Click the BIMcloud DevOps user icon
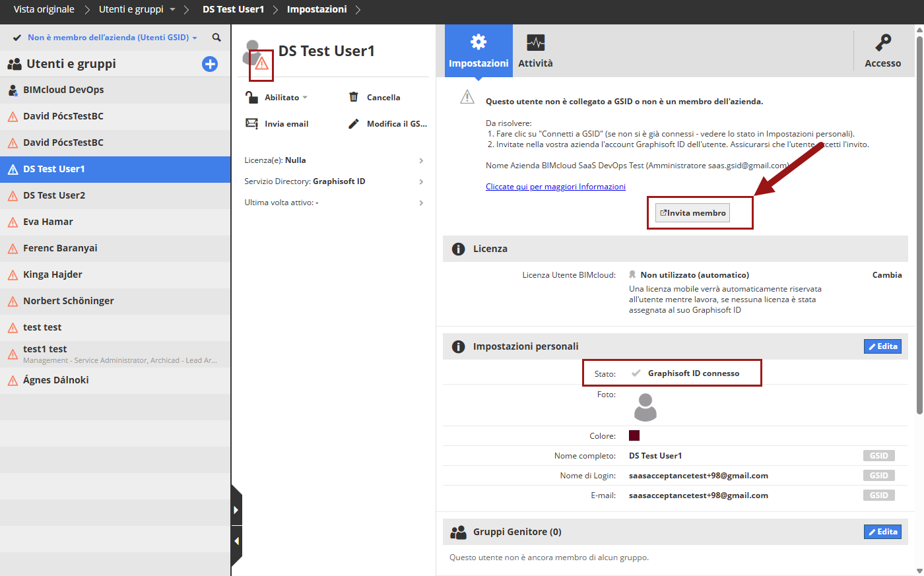Image resolution: width=924 pixels, height=576 pixels. 13,90
